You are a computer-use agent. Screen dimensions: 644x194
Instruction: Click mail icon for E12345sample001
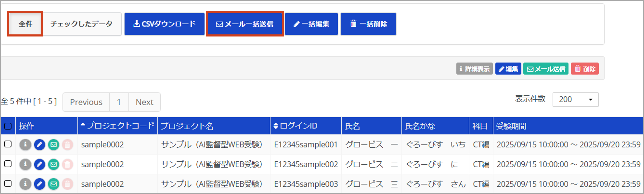(x=54, y=145)
